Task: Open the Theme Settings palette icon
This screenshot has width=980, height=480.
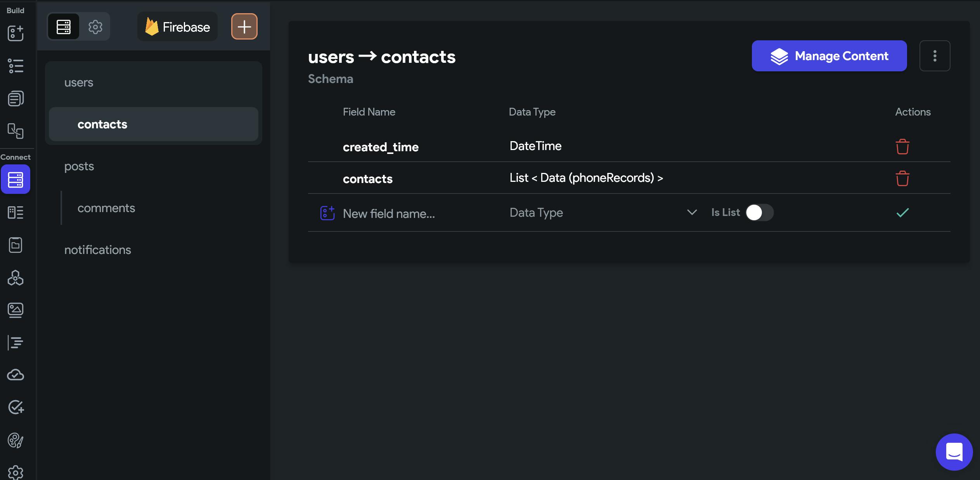Action: (x=16, y=440)
